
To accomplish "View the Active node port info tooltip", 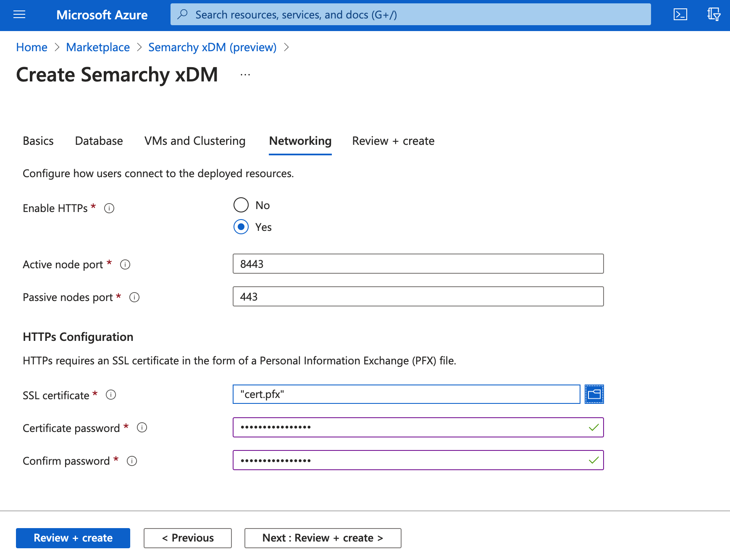I will [x=125, y=264].
